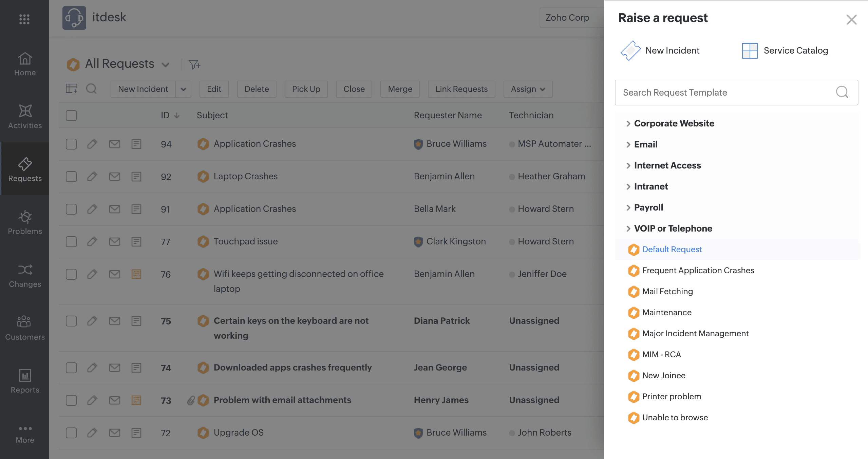Check the box for request 75

point(71,321)
